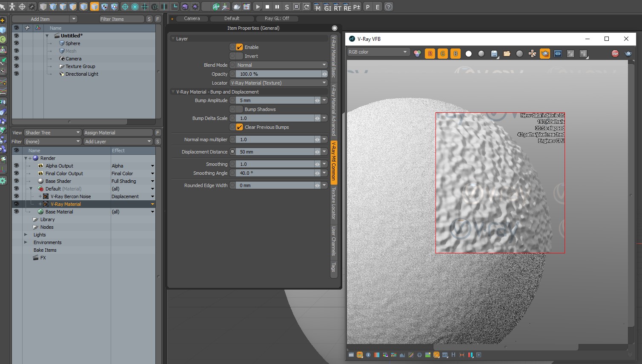Click the RE toolbar button
The image size is (642, 364).
click(347, 7)
